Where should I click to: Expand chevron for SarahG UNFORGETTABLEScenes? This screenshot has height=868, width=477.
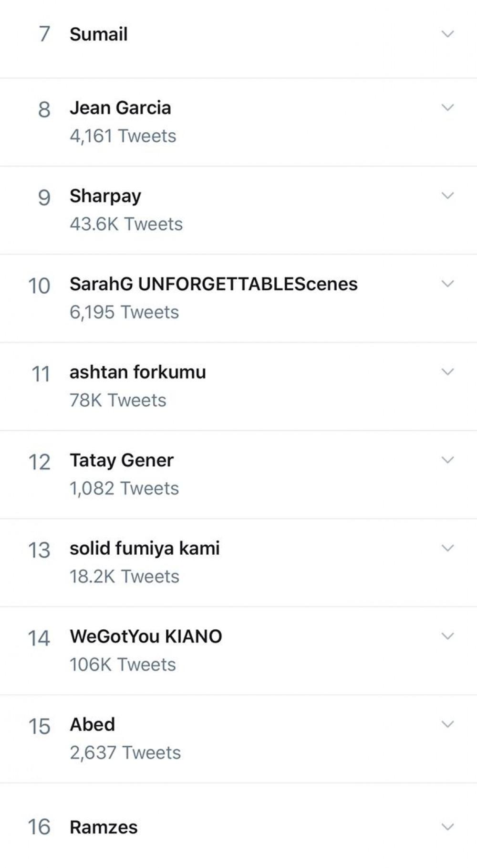(x=447, y=284)
